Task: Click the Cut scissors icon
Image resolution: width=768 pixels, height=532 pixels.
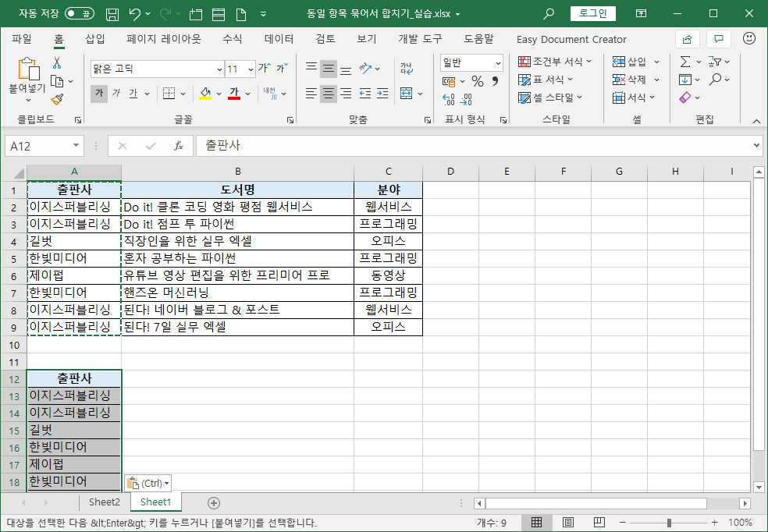Action: (x=57, y=62)
